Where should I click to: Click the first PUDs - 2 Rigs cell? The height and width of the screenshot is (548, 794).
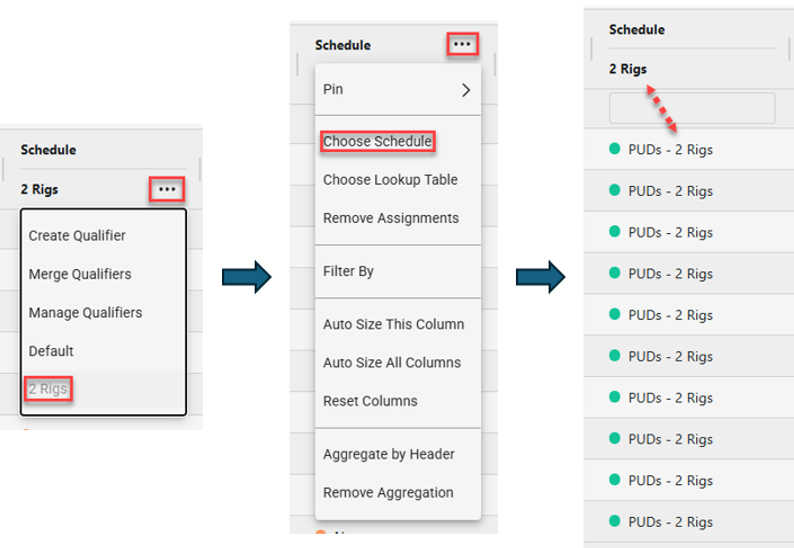pos(670,150)
